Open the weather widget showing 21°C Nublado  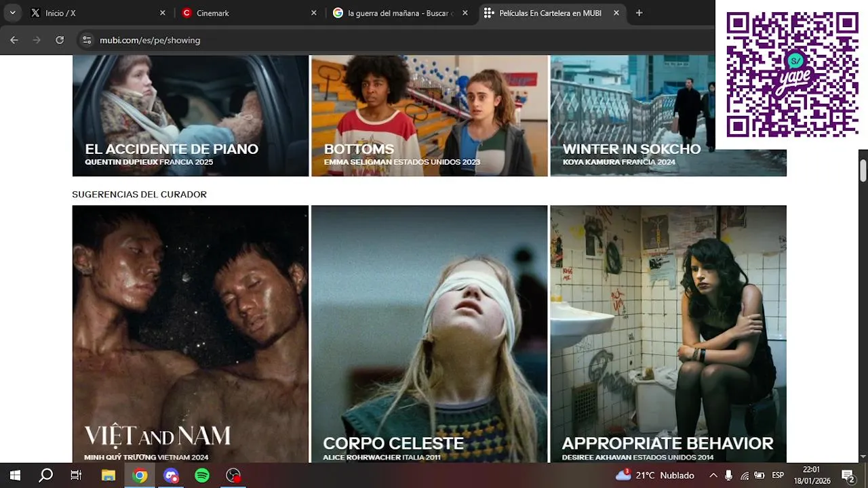pyautogui.click(x=655, y=475)
